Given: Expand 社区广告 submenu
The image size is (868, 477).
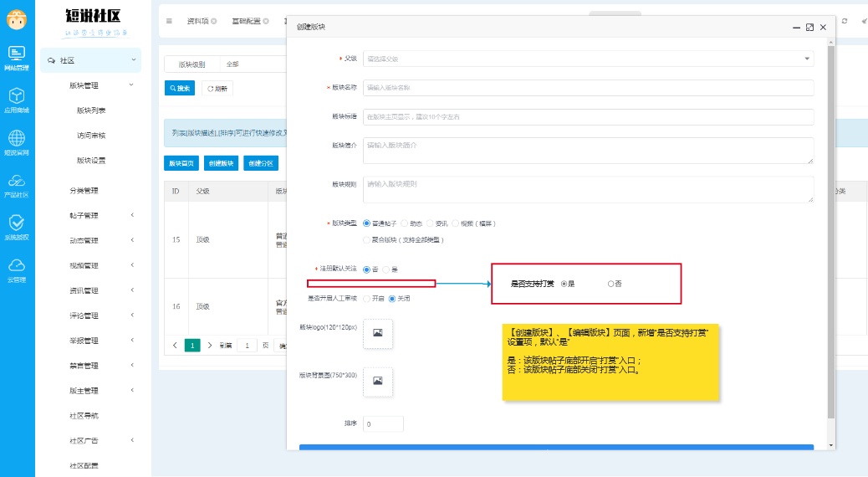Looking at the screenshot, I should coord(132,440).
